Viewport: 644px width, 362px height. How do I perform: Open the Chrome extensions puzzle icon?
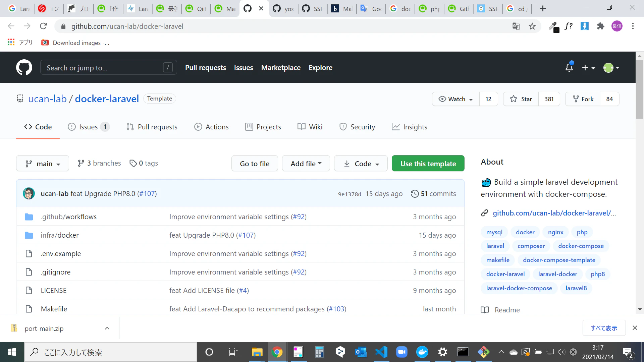(601, 26)
